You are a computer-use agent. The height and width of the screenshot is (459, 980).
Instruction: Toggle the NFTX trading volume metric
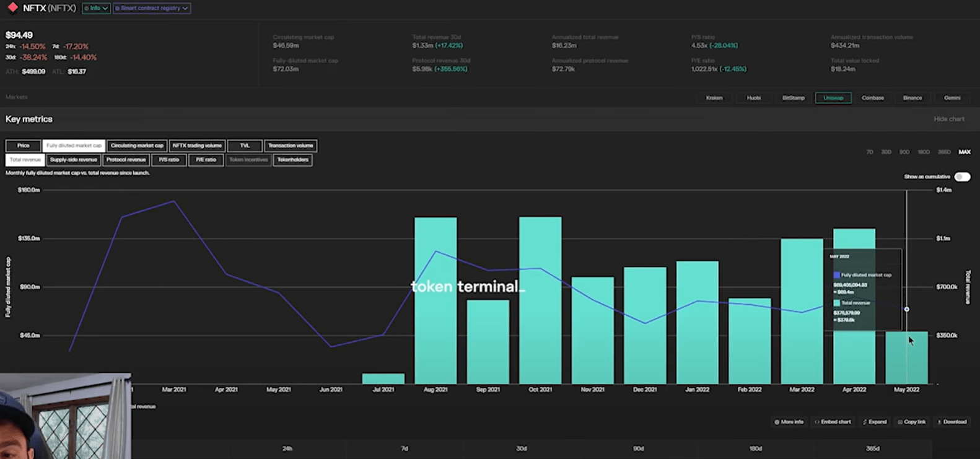click(x=197, y=146)
